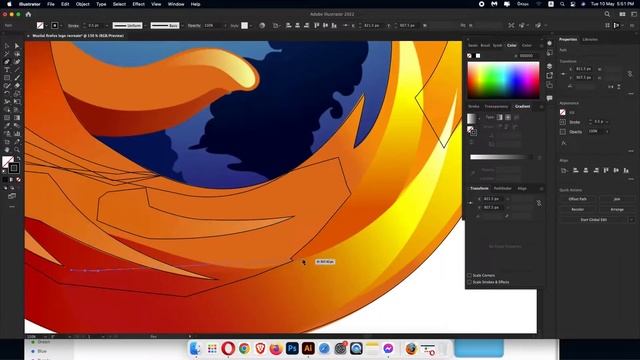
Task: Open fill color dropdown in control bar
Action: click(x=46, y=25)
